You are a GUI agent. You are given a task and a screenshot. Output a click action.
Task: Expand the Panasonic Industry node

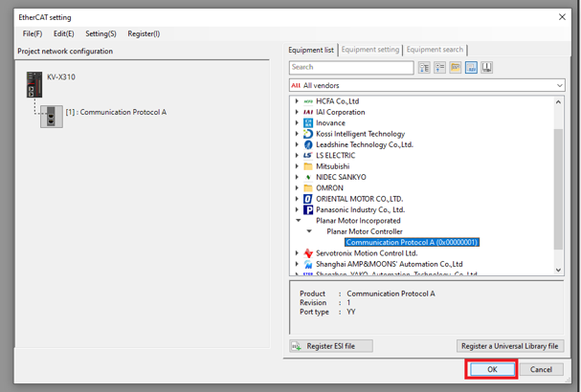coord(297,209)
